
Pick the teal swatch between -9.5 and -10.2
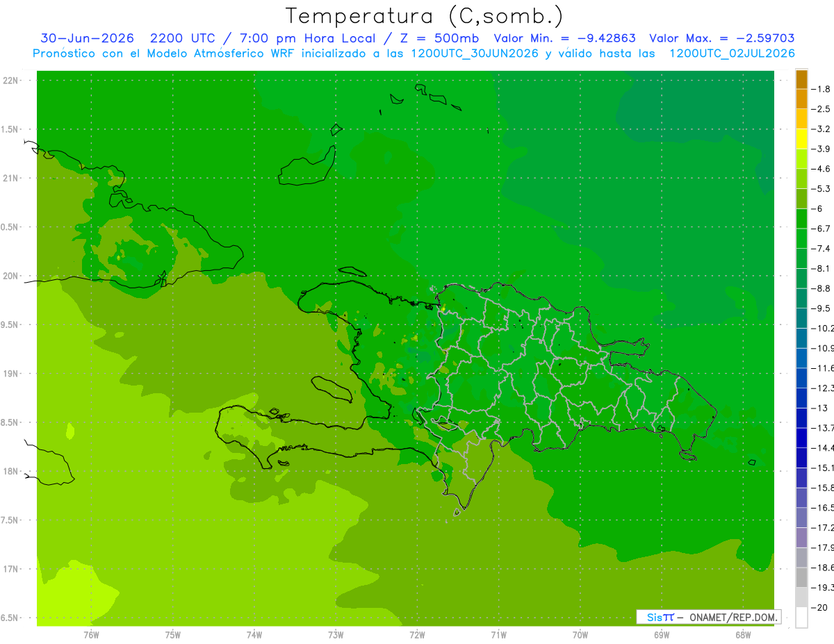(x=801, y=318)
